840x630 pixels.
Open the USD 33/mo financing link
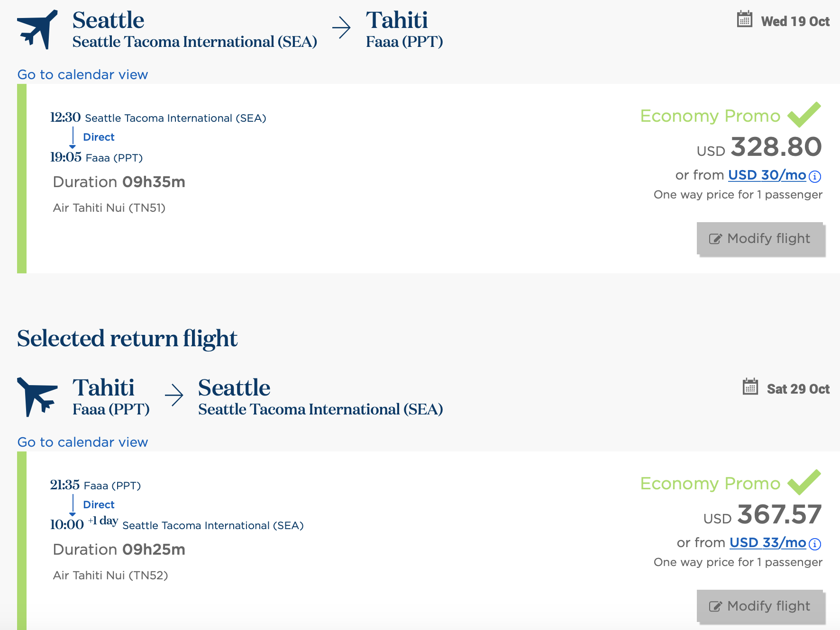click(767, 543)
